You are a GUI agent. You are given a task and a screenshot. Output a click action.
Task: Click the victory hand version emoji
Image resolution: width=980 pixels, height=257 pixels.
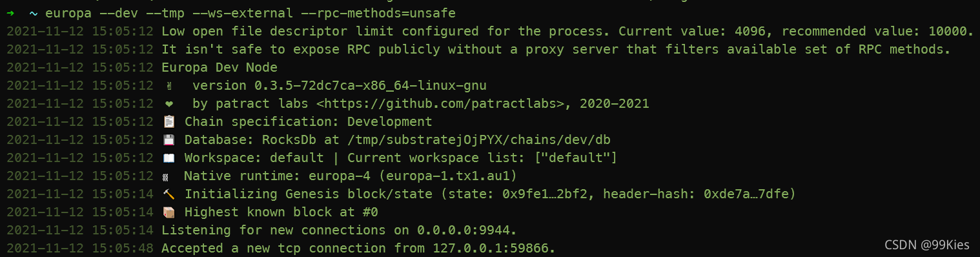pyautogui.click(x=169, y=85)
